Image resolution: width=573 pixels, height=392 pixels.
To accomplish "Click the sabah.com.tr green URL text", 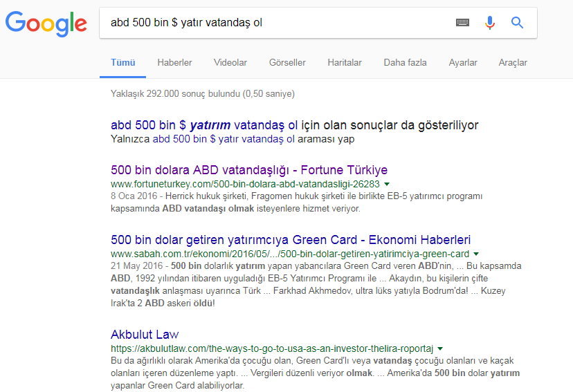I will click(x=290, y=254).
